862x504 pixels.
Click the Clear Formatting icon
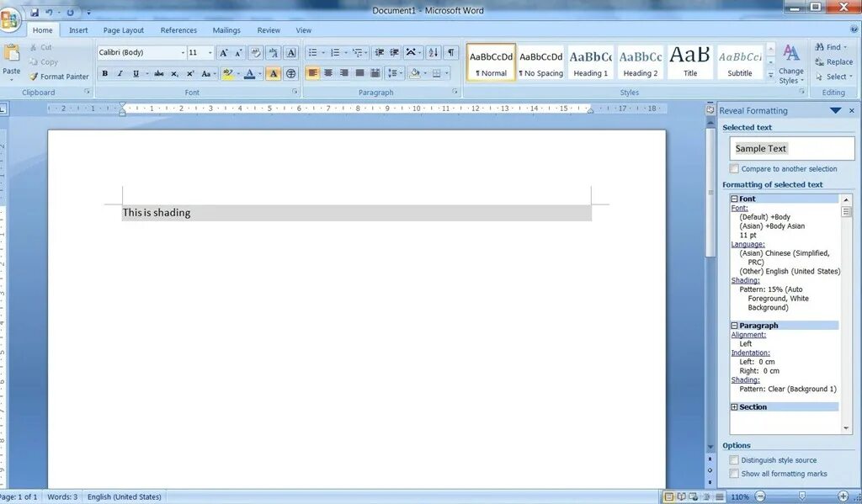(256, 53)
